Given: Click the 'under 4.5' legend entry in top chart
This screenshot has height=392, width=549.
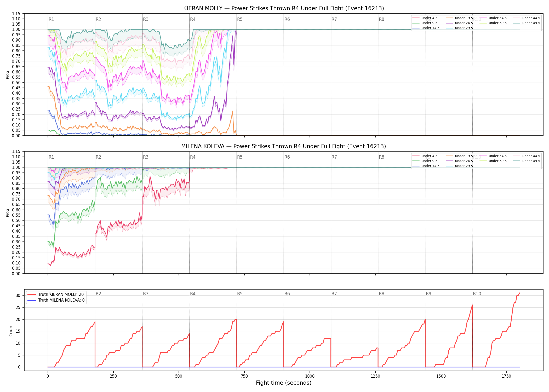Looking at the screenshot, I should 425,18.
